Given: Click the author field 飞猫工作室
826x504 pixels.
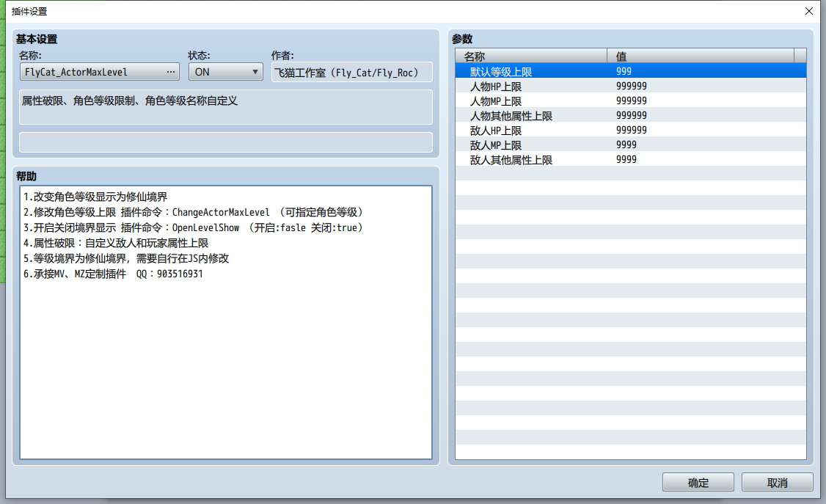Looking at the screenshot, I should tap(352, 72).
